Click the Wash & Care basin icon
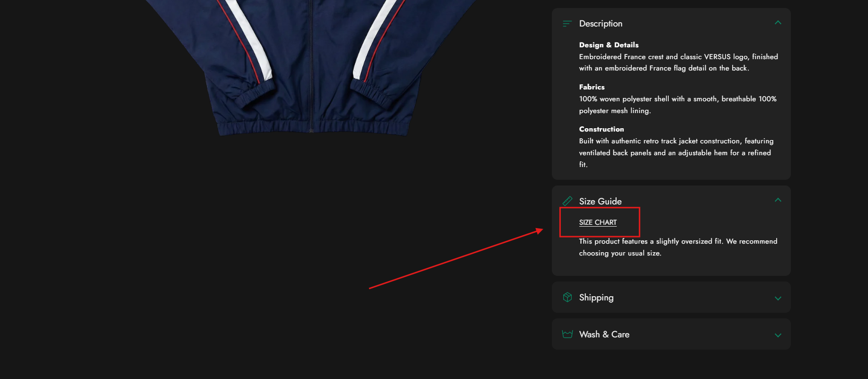868x379 pixels. click(567, 334)
